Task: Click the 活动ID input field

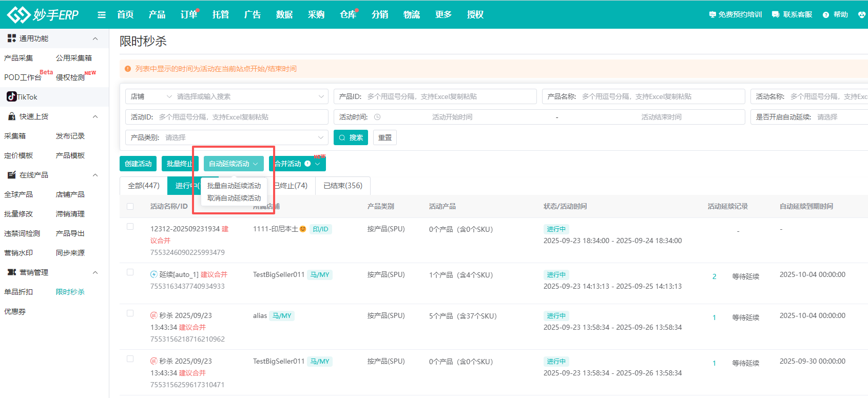Action: (x=241, y=117)
